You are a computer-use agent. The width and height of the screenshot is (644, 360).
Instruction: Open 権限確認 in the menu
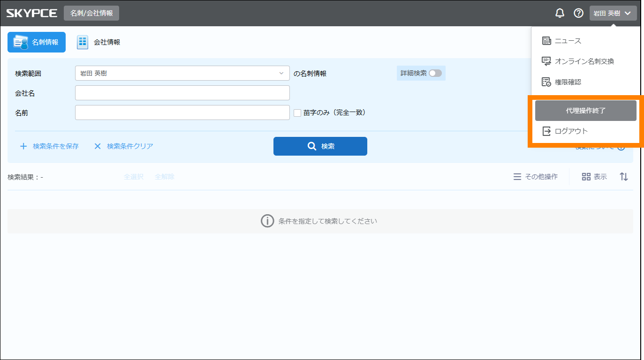point(568,82)
